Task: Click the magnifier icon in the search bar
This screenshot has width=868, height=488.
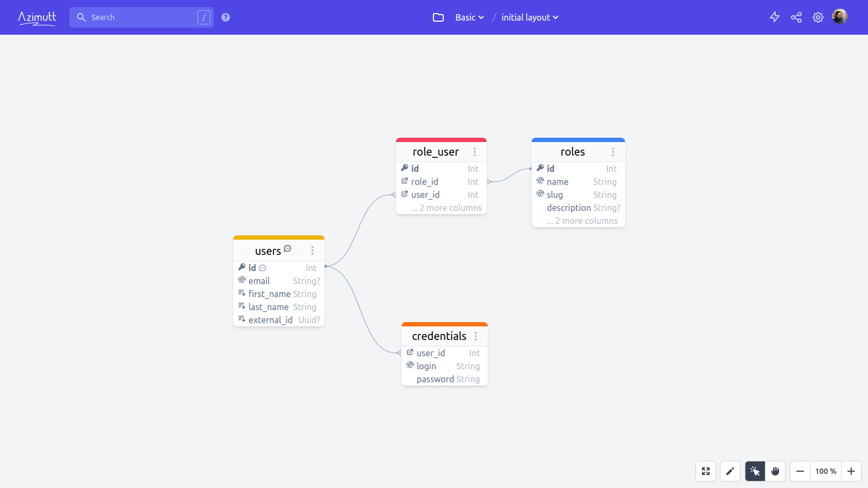Action: [x=81, y=17]
